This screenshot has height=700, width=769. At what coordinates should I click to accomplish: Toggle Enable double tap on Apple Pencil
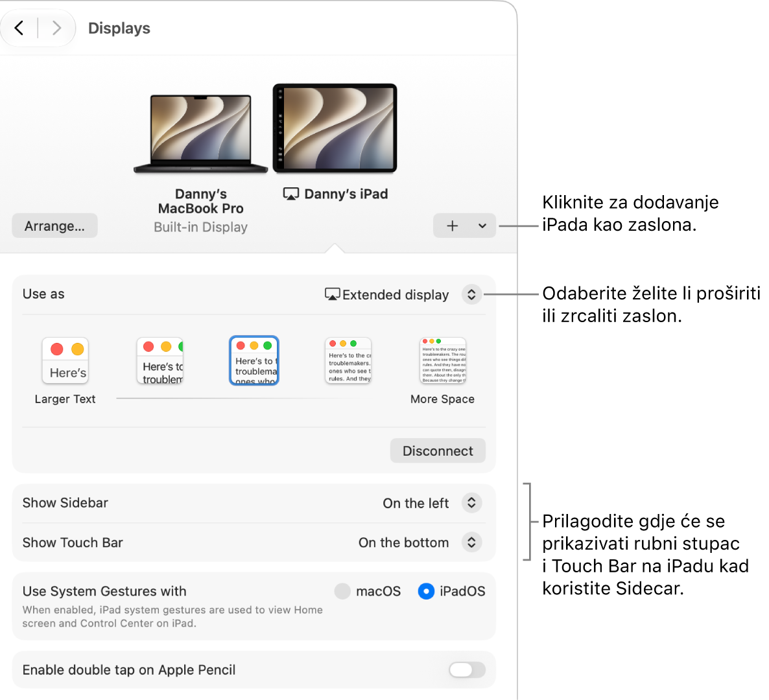pyautogui.click(x=467, y=670)
